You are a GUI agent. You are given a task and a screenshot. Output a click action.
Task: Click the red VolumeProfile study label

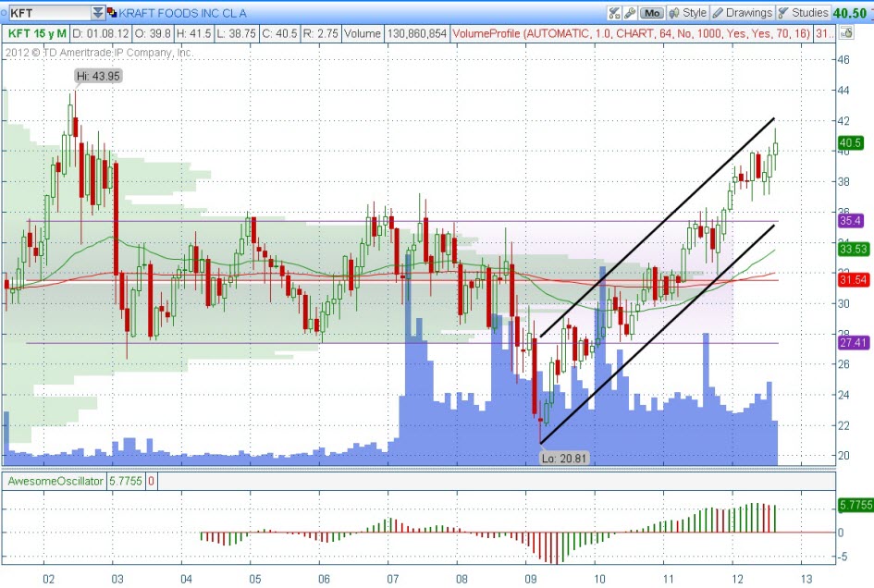632,33
